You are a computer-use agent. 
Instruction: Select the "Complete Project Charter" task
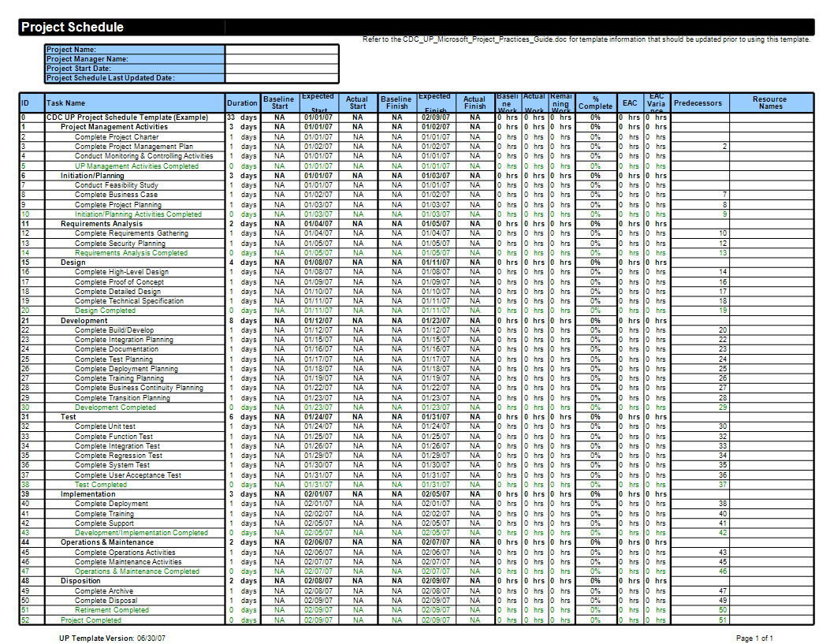(x=117, y=136)
